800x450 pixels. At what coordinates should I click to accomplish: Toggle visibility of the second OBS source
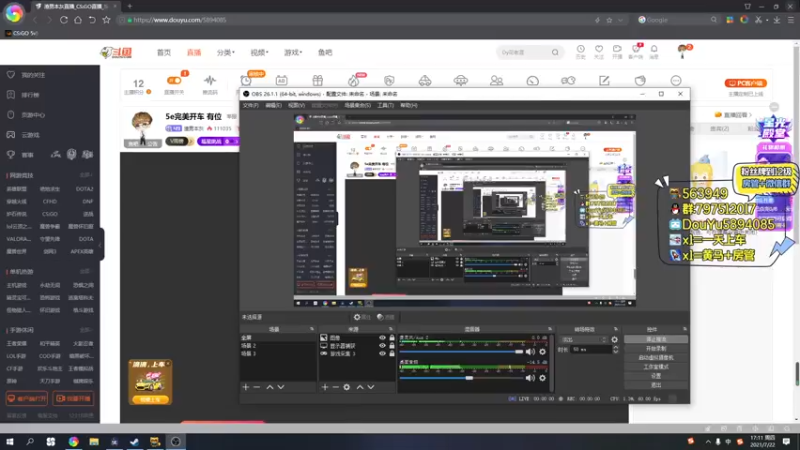[382, 345]
